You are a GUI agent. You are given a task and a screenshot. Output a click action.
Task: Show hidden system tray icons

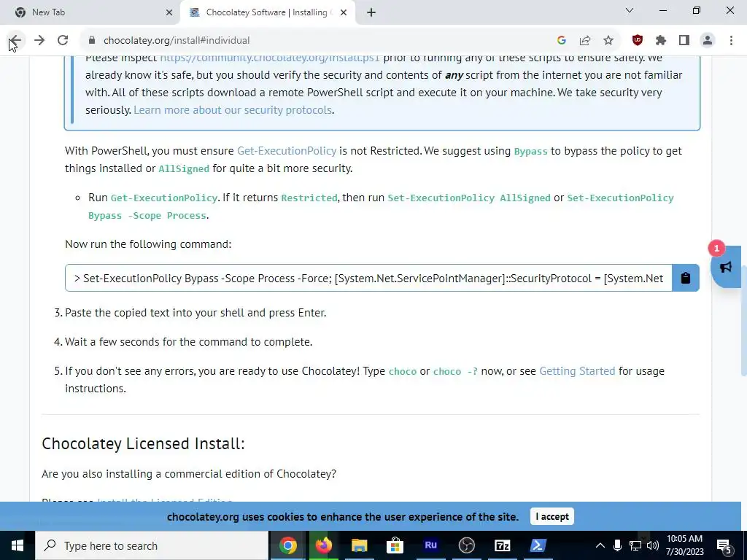tap(600, 545)
